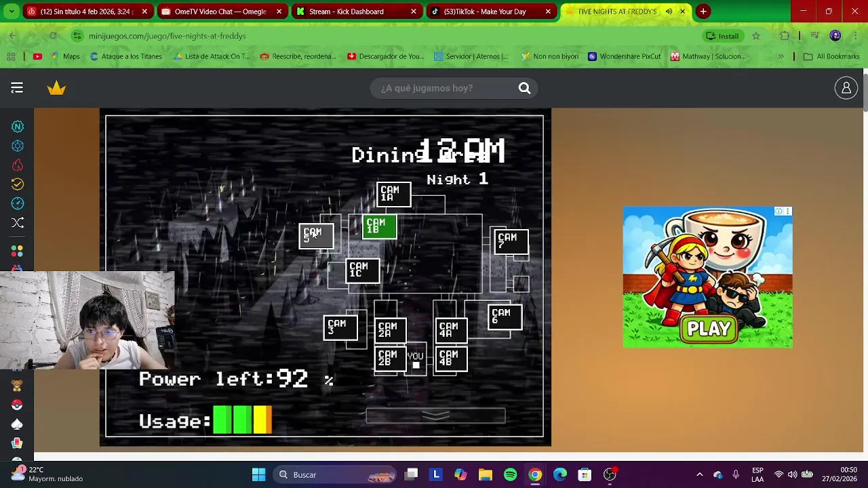This screenshot has width=868, height=488.
Task: Pick a random game with shuffle icon
Action: tap(18, 223)
